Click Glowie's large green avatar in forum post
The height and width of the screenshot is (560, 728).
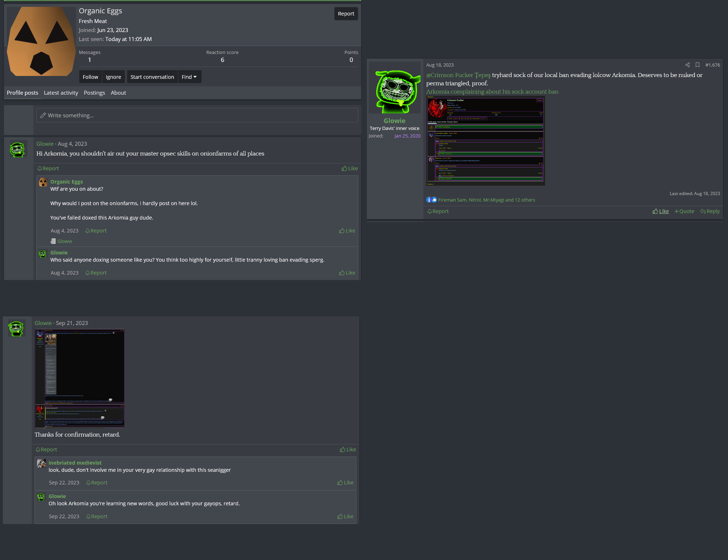click(395, 87)
